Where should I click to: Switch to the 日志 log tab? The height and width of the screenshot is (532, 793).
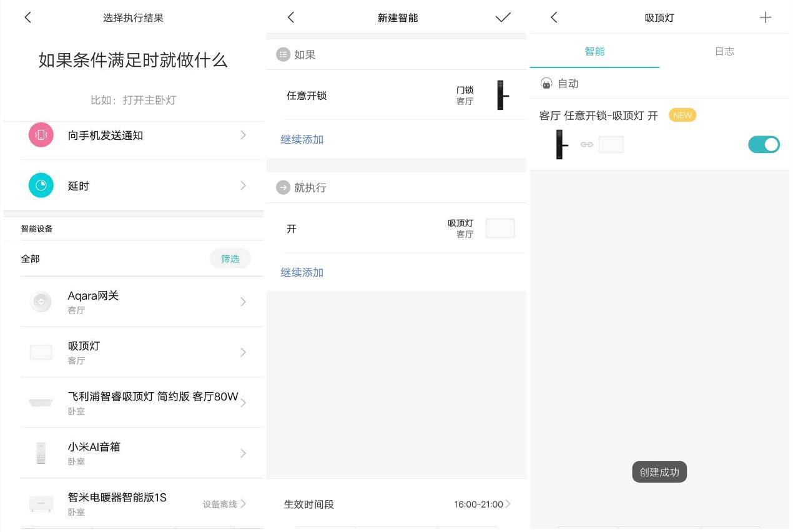(x=724, y=51)
